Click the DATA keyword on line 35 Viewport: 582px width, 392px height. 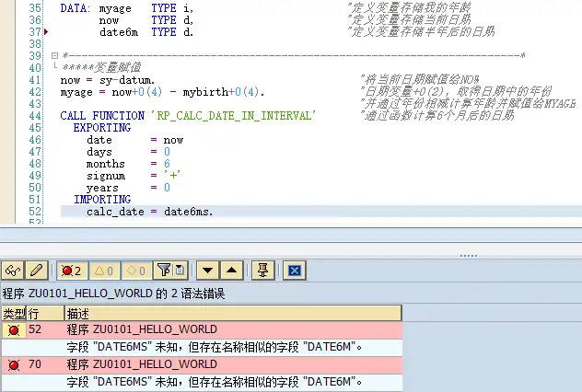point(75,8)
